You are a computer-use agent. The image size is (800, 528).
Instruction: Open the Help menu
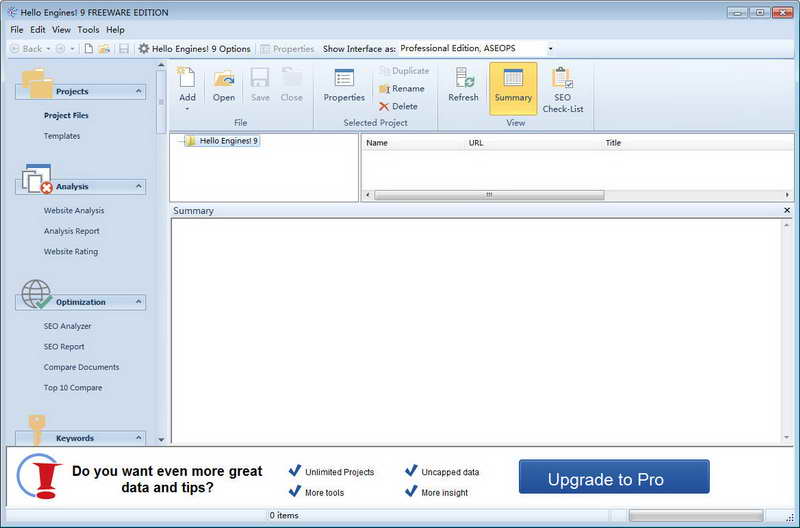click(115, 30)
